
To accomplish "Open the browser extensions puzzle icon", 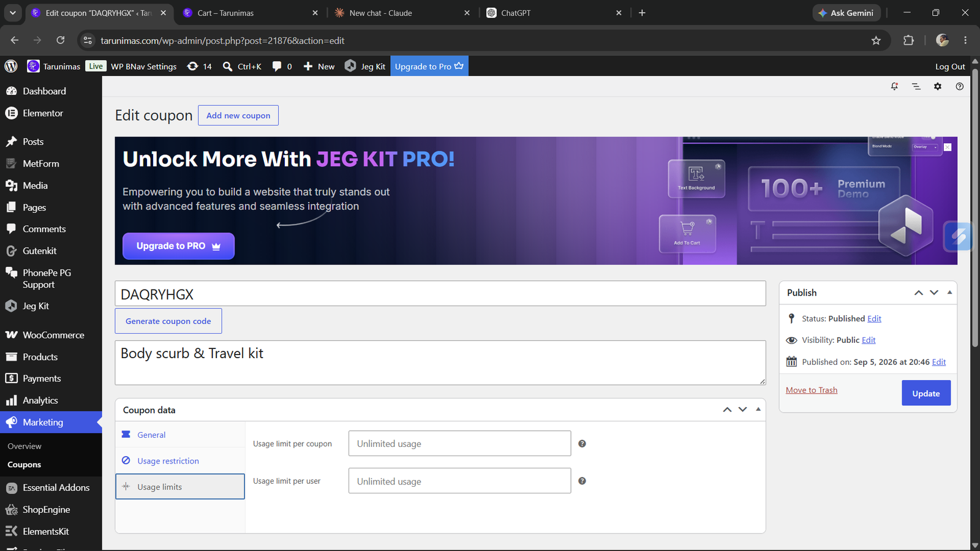I will [x=908, y=40].
